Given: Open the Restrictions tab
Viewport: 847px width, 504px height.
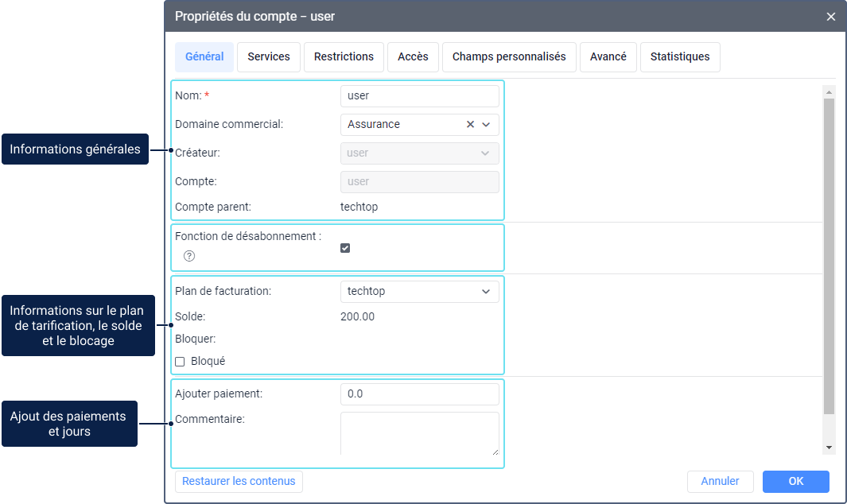Looking at the screenshot, I should 344,57.
